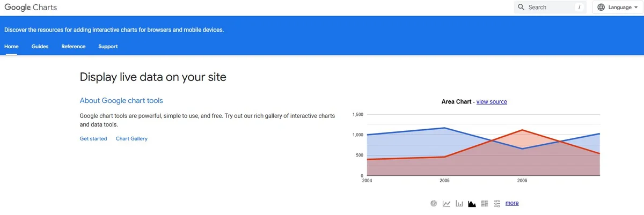Click the slash shortcut key badge
Viewport: 644px width, 215px height.
pyautogui.click(x=579, y=8)
